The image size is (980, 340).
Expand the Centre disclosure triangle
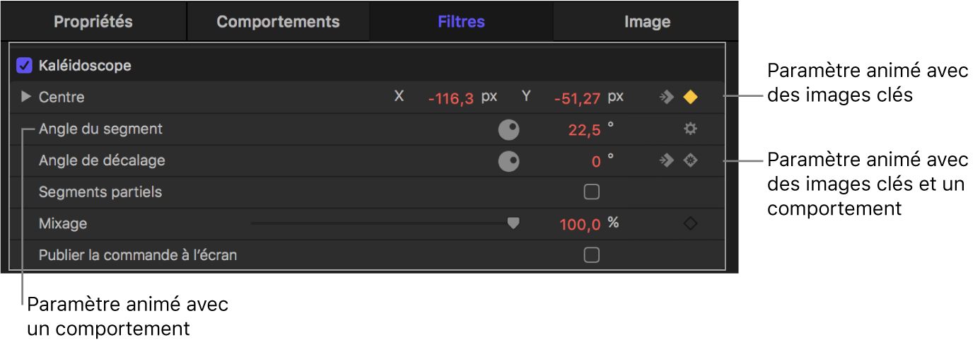26,97
